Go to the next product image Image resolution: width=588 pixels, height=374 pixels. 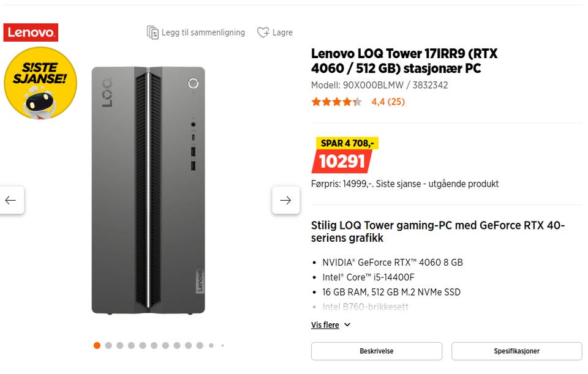(x=285, y=200)
